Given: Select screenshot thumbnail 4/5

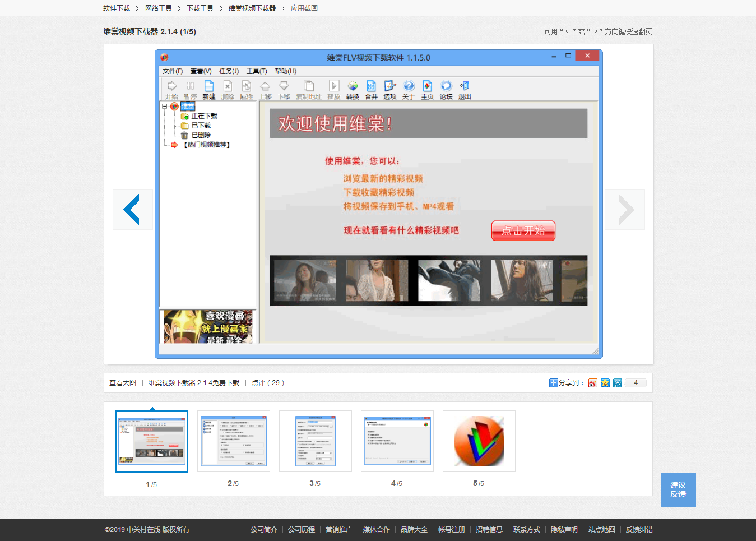Looking at the screenshot, I should tap(397, 441).
